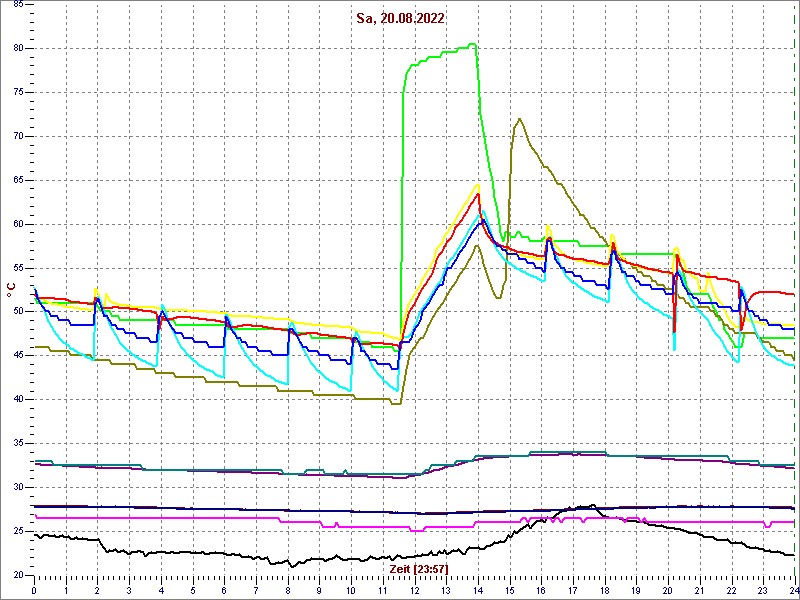Click hour 24 on the time axis
This screenshot has height=600, width=800.
[794, 591]
